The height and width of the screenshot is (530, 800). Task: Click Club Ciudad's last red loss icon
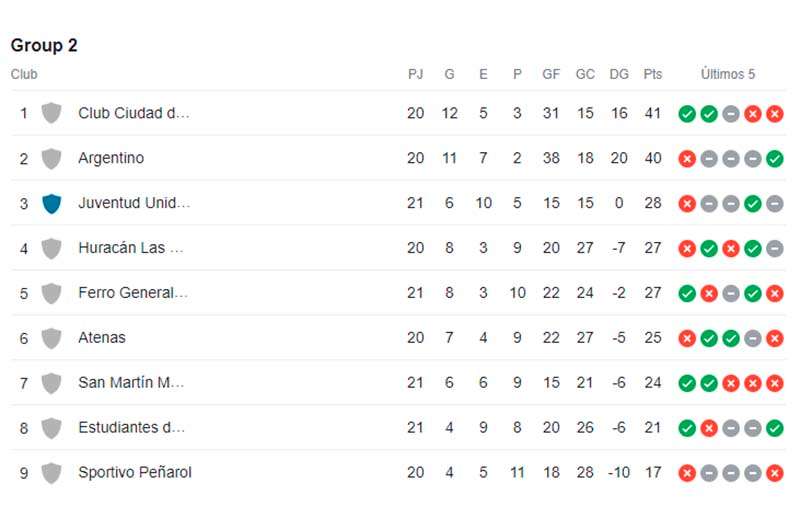pyautogui.click(x=774, y=114)
